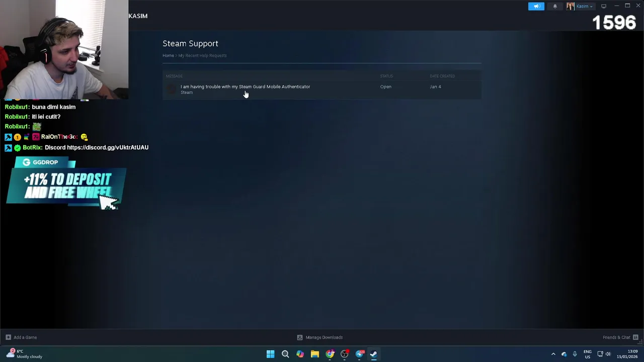Open File Explorer from the taskbar
This screenshot has height=362, width=644.
click(314, 354)
